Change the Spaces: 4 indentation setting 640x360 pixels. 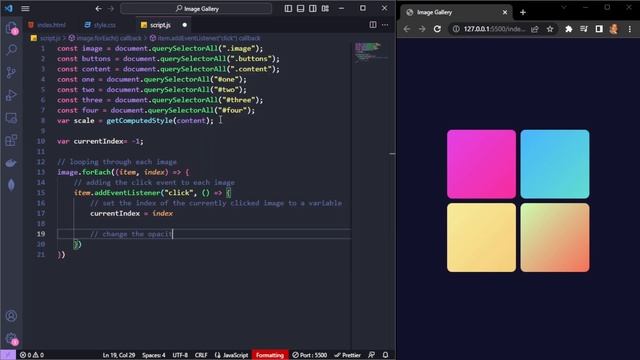click(x=153, y=355)
